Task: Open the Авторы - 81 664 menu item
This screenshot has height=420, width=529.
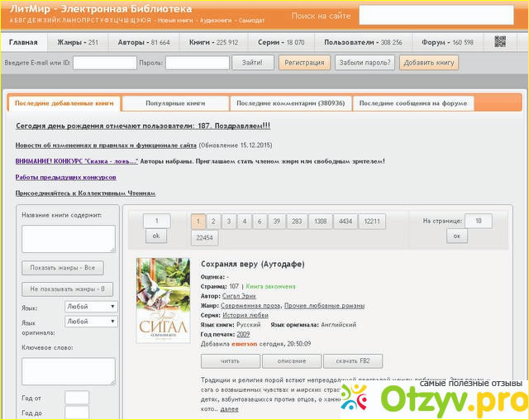Action: [x=144, y=42]
